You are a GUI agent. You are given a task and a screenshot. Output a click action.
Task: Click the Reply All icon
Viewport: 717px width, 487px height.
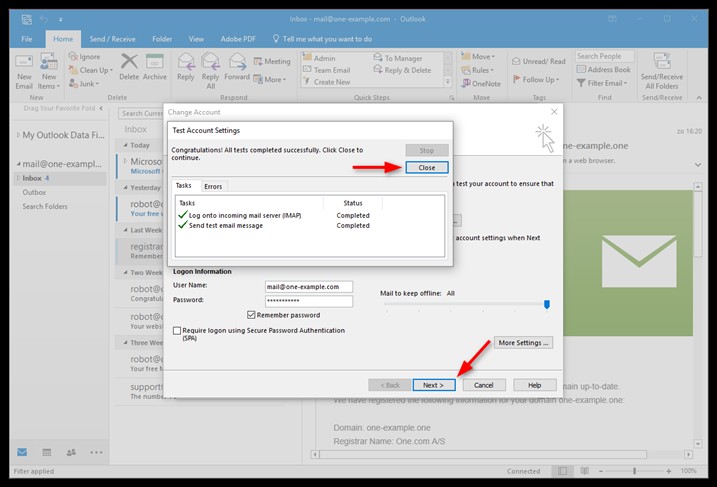(210, 61)
